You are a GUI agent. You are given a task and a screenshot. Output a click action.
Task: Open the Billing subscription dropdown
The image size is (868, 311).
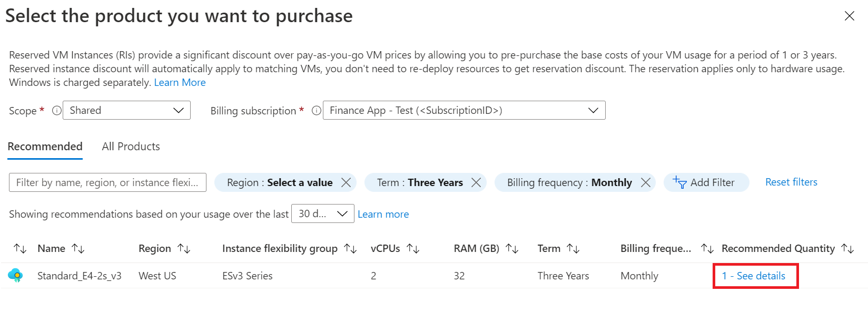pyautogui.click(x=463, y=110)
